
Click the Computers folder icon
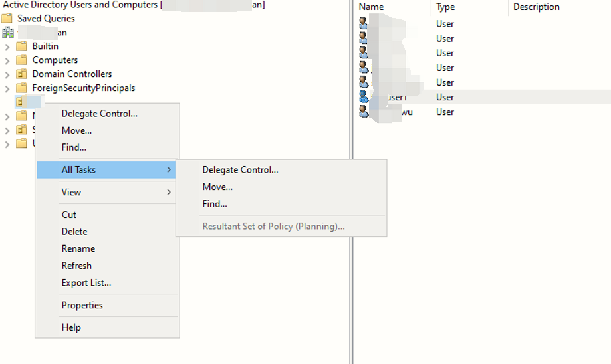(21, 60)
